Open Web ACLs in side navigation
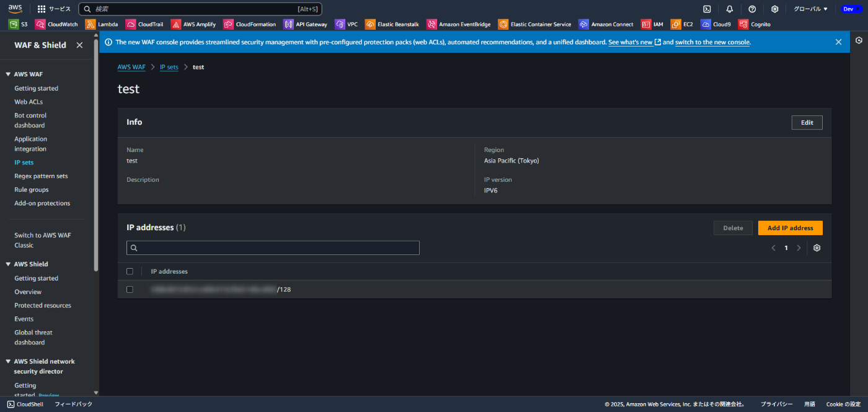 coord(29,102)
